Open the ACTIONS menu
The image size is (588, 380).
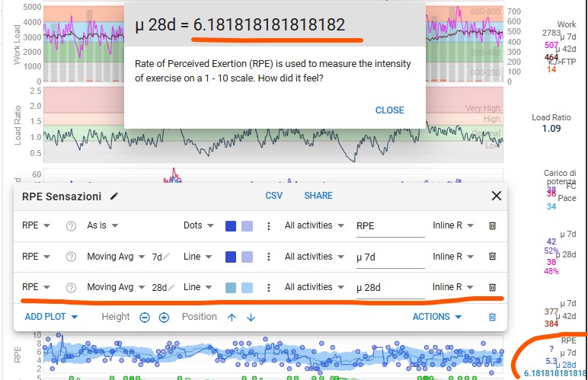[x=437, y=317]
